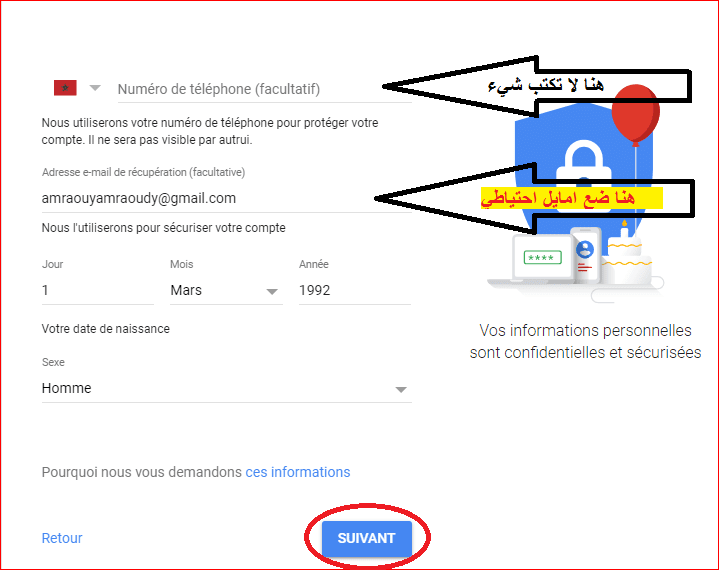This screenshot has height=570, width=719.
Task: Click the Morocco flag country icon
Action: (65, 88)
